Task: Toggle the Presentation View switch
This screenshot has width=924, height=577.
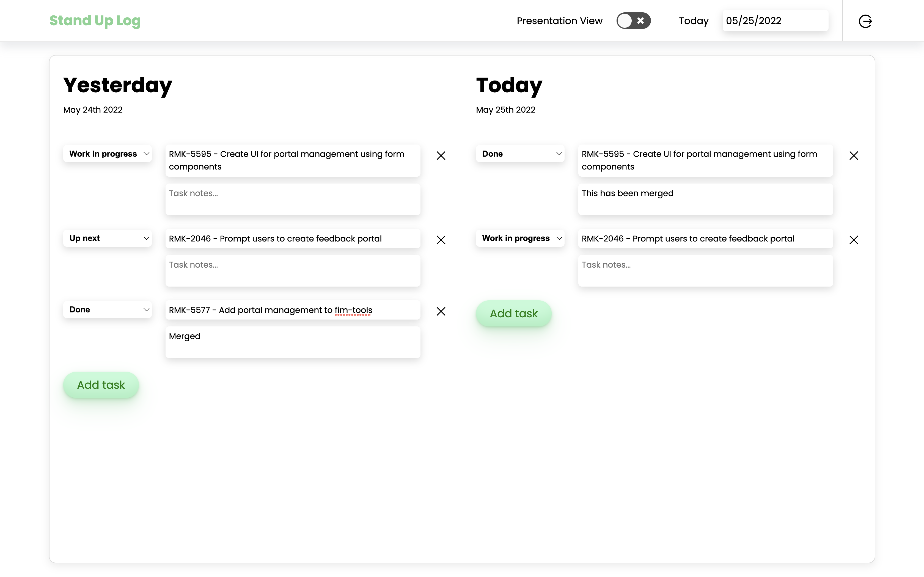Action: (x=633, y=21)
